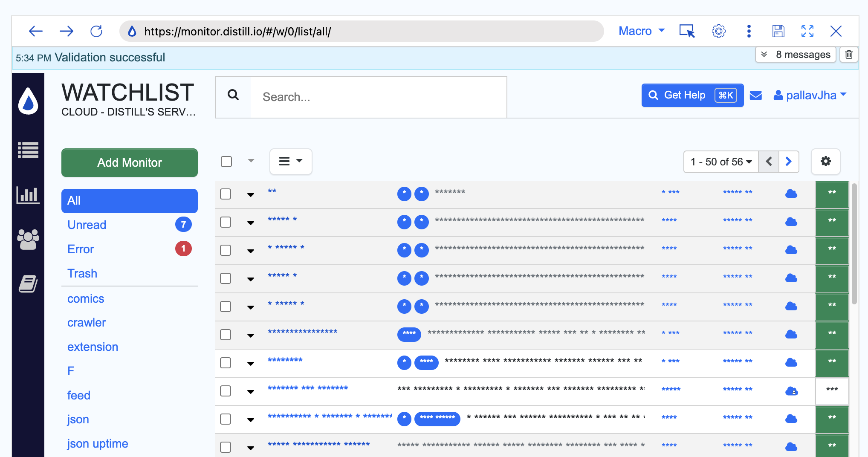Open the watchlist settings gear above the list
868x457 pixels.
pyautogui.click(x=825, y=162)
